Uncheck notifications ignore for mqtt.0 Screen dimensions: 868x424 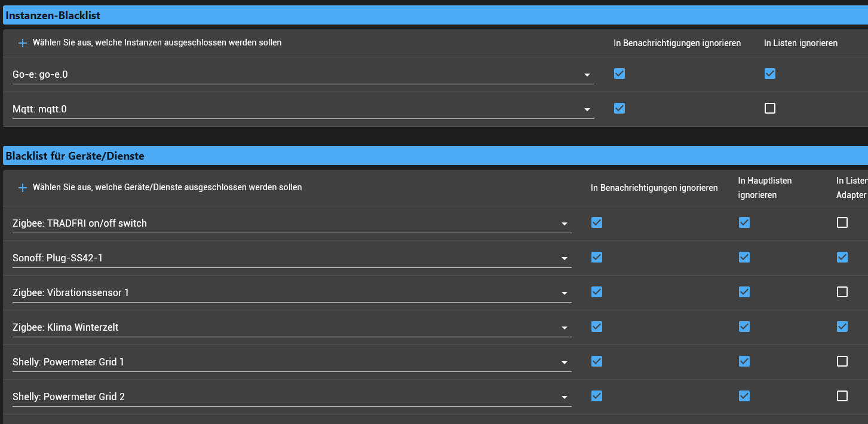click(x=619, y=108)
